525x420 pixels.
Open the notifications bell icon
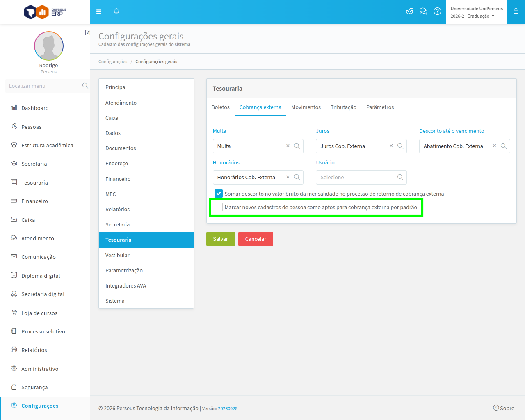(116, 11)
